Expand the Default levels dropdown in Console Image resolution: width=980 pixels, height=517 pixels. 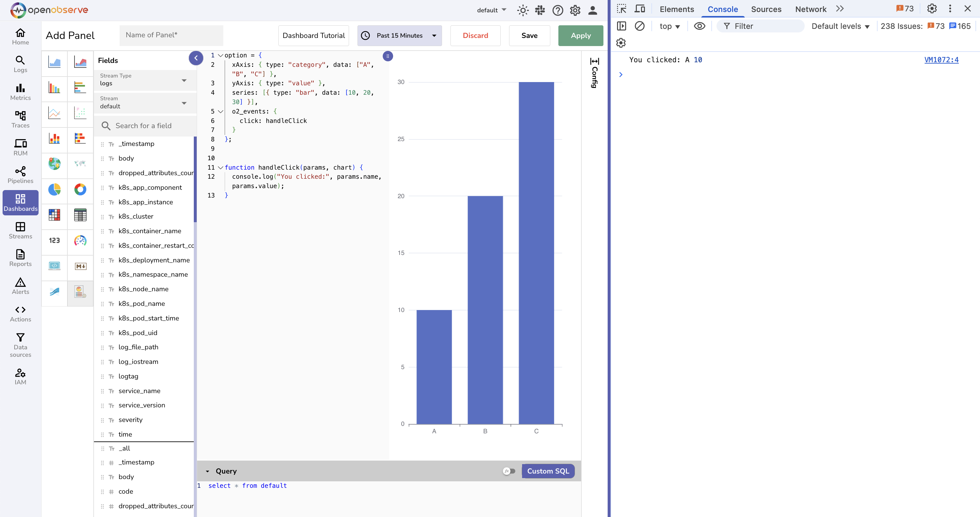pos(840,26)
